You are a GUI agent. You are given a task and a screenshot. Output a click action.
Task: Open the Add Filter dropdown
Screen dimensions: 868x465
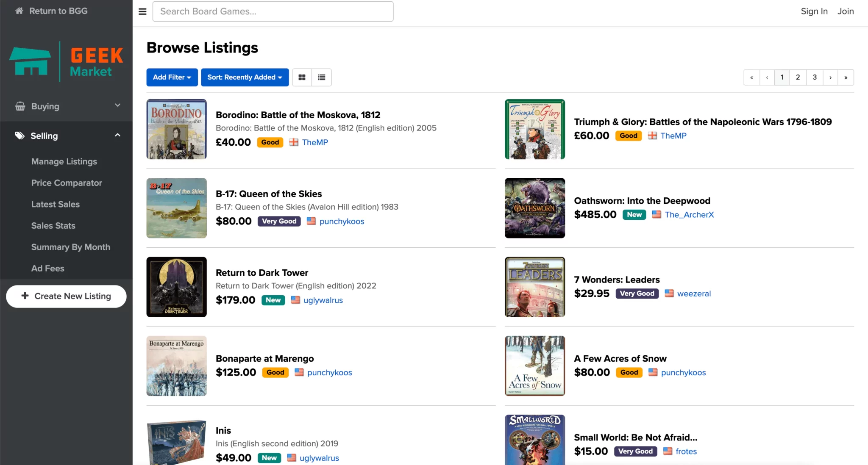(172, 77)
